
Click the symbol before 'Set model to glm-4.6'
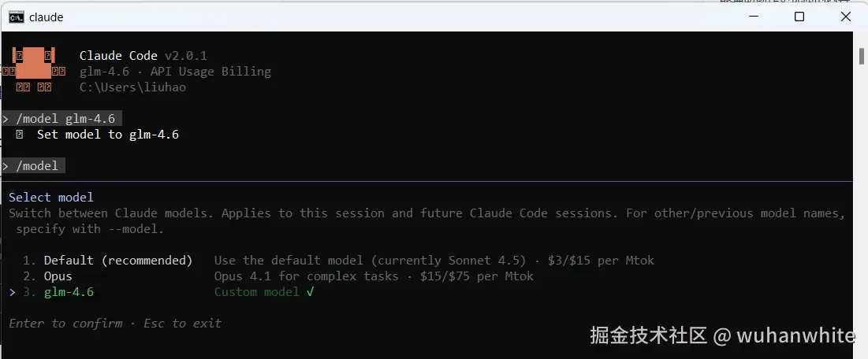(x=20, y=135)
